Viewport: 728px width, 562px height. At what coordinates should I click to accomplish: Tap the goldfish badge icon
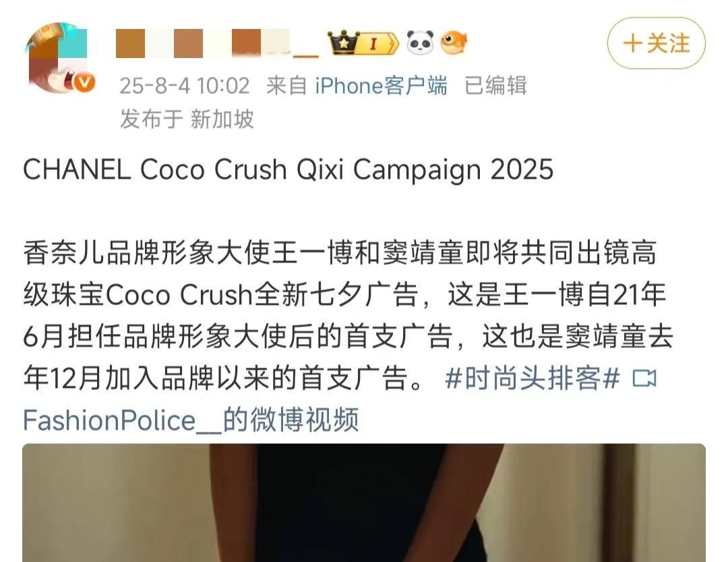[x=454, y=43]
